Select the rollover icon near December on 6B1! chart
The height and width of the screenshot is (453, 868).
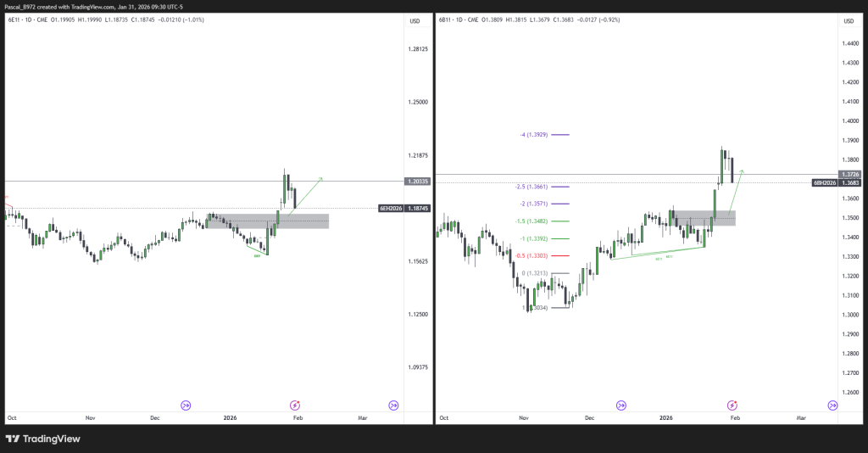click(x=621, y=405)
